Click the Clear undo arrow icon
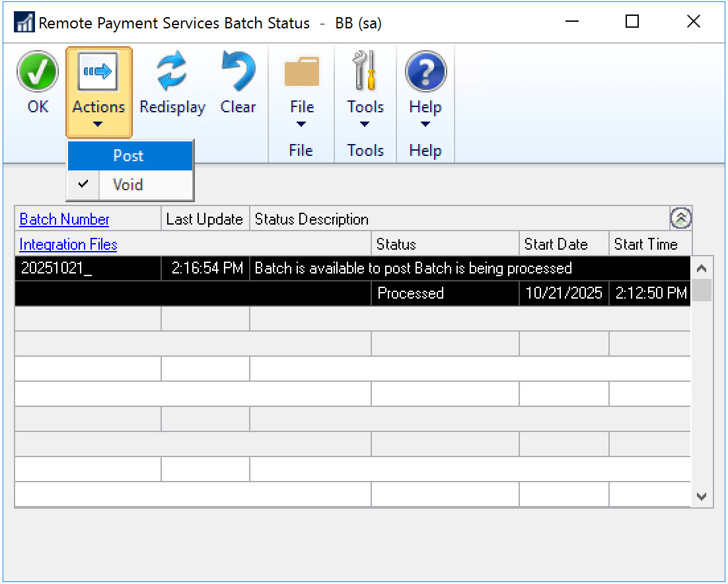The width and height of the screenshot is (728, 584). 238,71
